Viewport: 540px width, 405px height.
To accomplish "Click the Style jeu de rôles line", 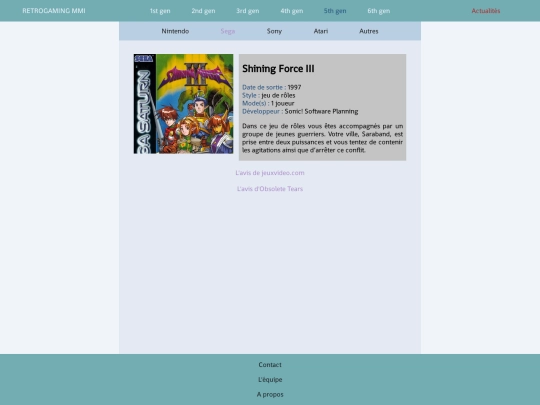I will 269,95.
